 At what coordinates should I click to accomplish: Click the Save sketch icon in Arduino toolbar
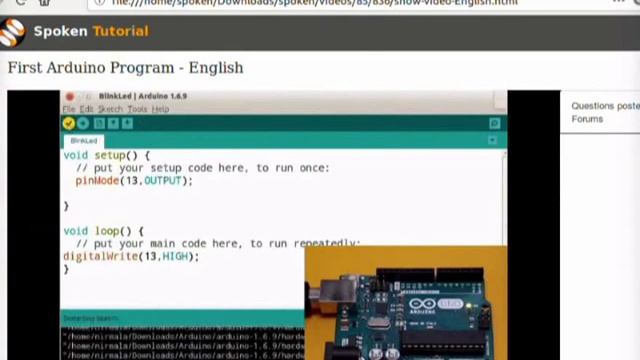click(x=127, y=123)
